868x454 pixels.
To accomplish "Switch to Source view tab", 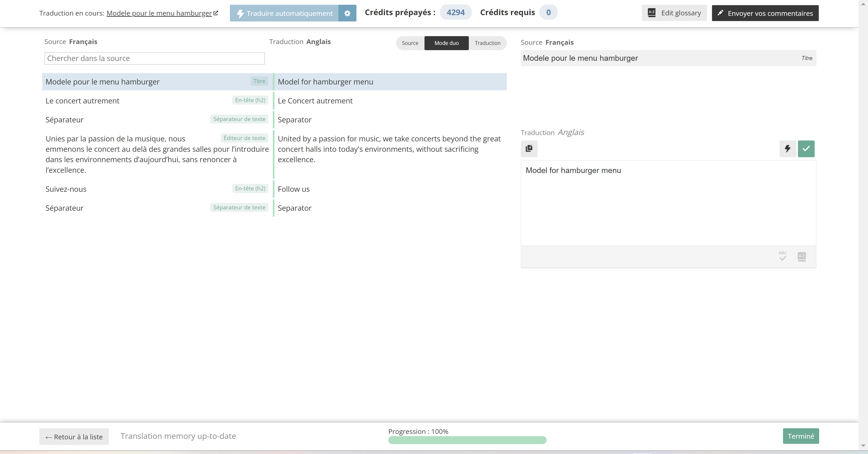I will pos(410,43).
